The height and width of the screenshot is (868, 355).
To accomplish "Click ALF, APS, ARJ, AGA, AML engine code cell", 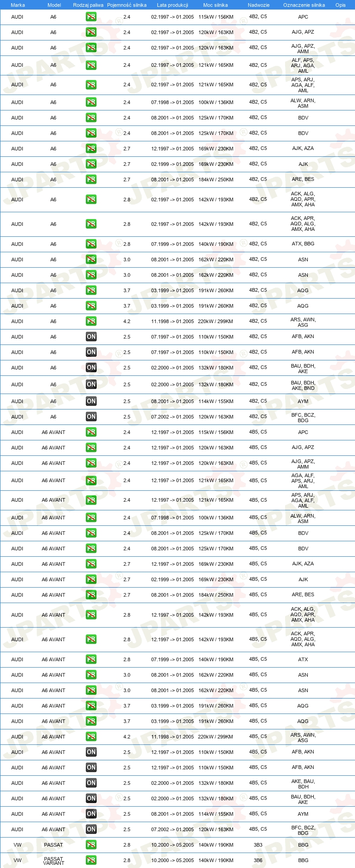I will coord(303,65).
